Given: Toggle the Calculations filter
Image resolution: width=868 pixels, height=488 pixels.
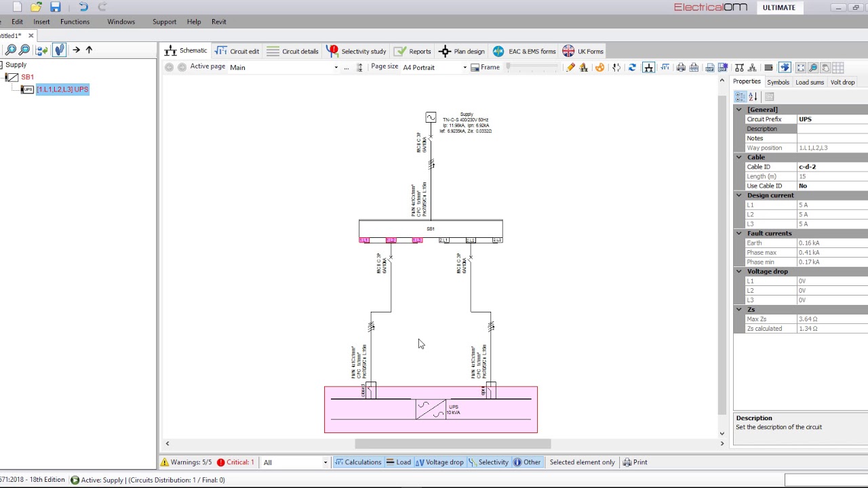Looking at the screenshot, I should [357, 462].
